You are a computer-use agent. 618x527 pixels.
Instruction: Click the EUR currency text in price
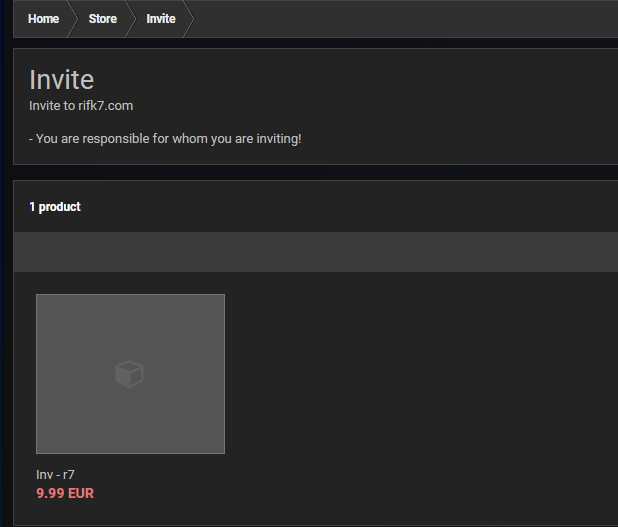(x=81, y=493)
